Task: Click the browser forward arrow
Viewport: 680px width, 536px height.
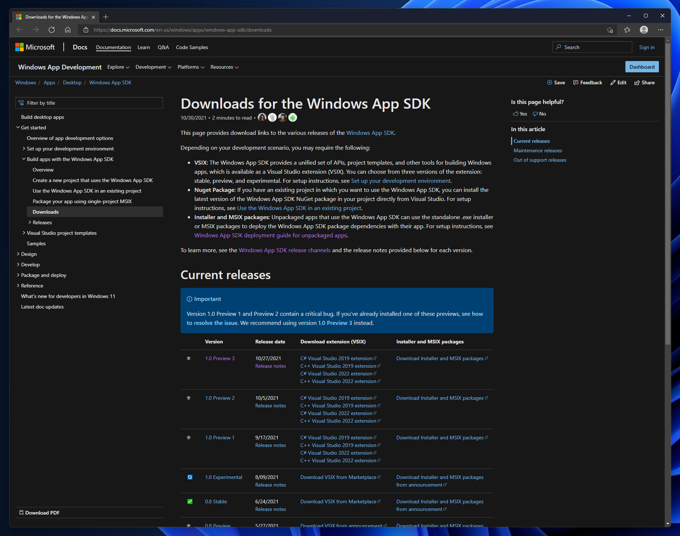Action: (x=36, y=30)
